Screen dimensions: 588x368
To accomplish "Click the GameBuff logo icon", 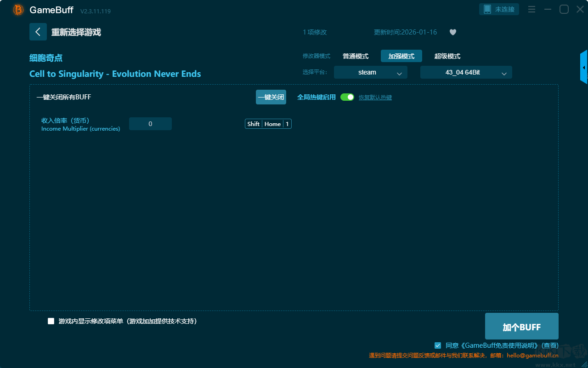I will pyautogui.click(x=18, y=10).
